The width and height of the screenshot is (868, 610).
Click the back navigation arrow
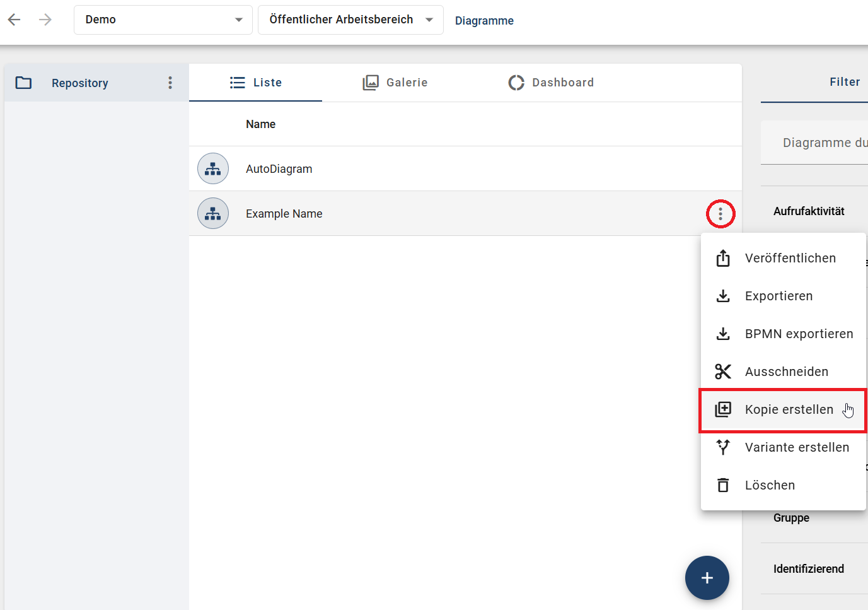tap(14, 20)
